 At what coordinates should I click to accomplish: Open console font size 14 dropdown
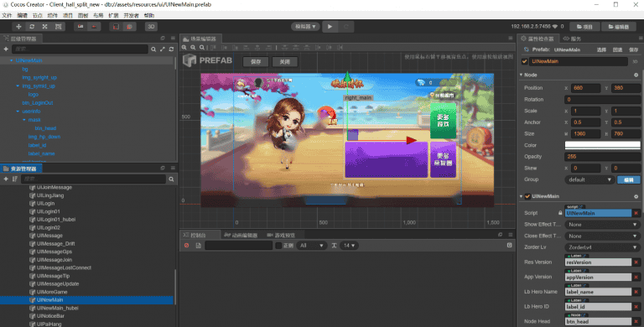pos(350,245)
